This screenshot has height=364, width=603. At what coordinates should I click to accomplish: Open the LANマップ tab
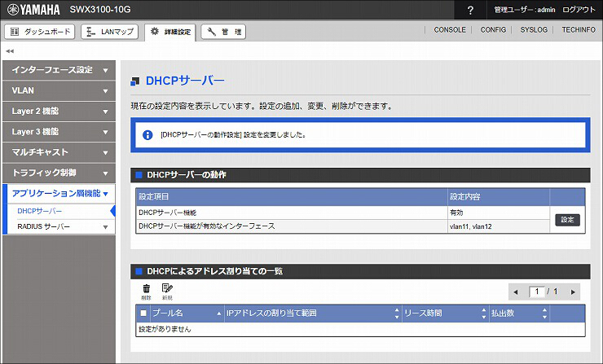[110, 32]
